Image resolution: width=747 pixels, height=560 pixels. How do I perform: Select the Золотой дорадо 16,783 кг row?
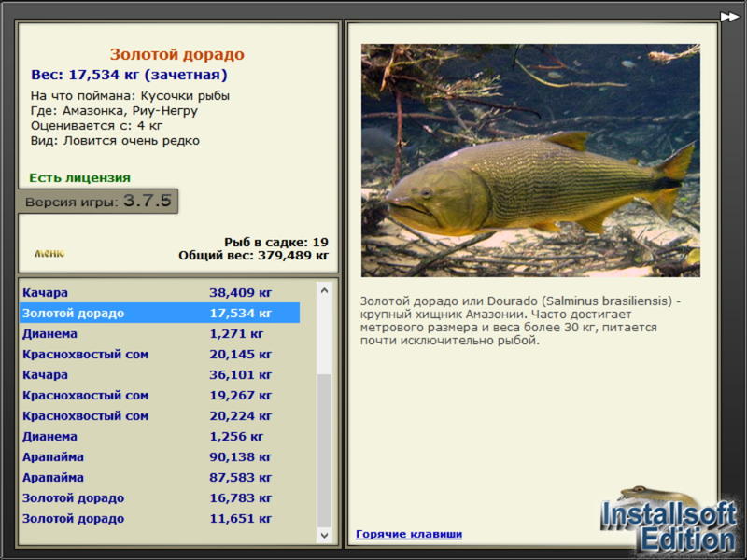tap(160, 497)
